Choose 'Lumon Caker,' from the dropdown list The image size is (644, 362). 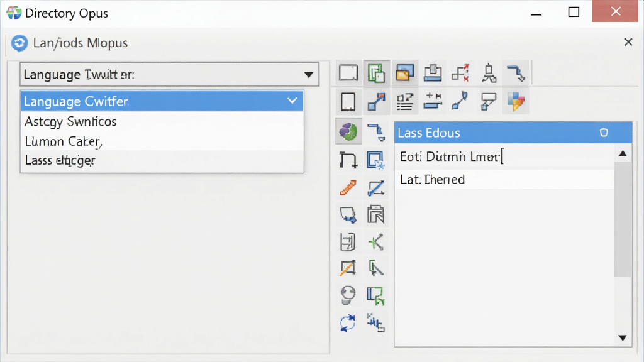pyautogui.click(x=162, y=141)
